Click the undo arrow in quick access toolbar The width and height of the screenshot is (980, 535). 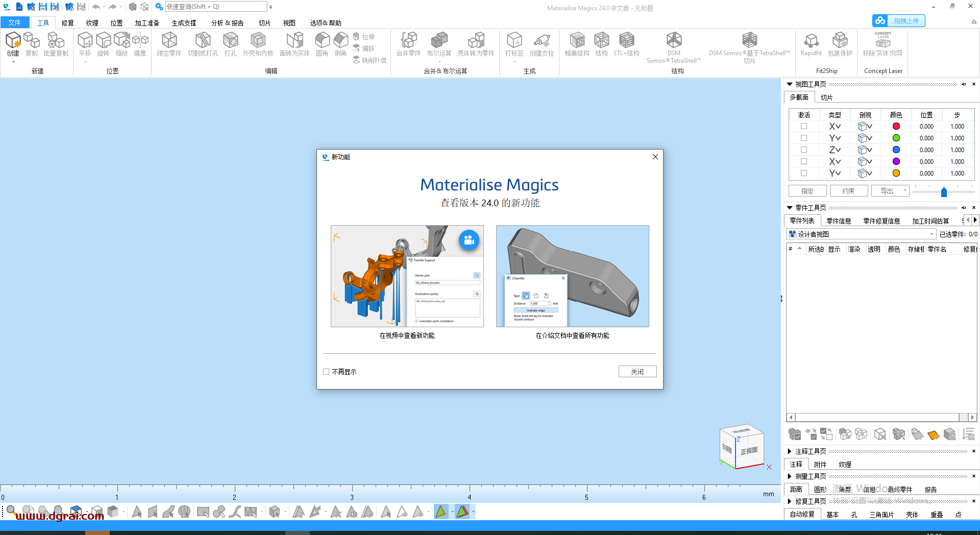click(x=96, y=7)
